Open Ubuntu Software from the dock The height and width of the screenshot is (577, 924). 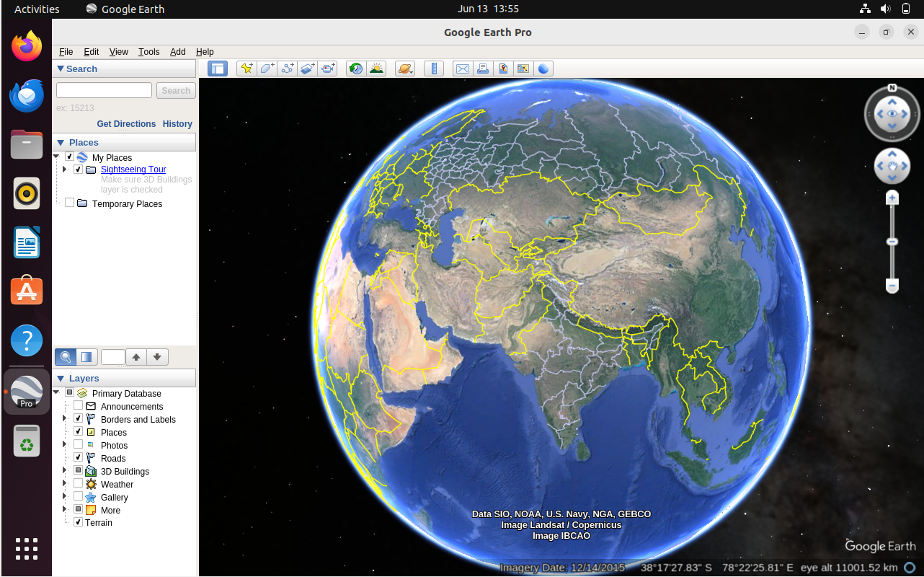click(x=27, y=290)
